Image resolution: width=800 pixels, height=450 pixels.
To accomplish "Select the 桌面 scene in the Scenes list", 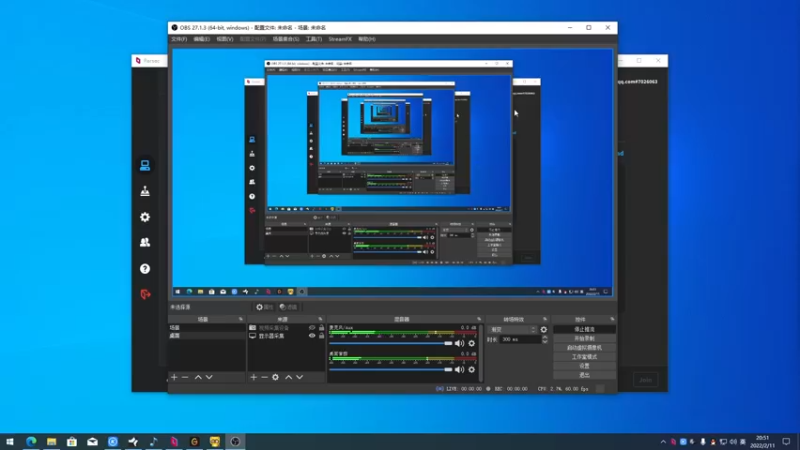I will point(207,336).
